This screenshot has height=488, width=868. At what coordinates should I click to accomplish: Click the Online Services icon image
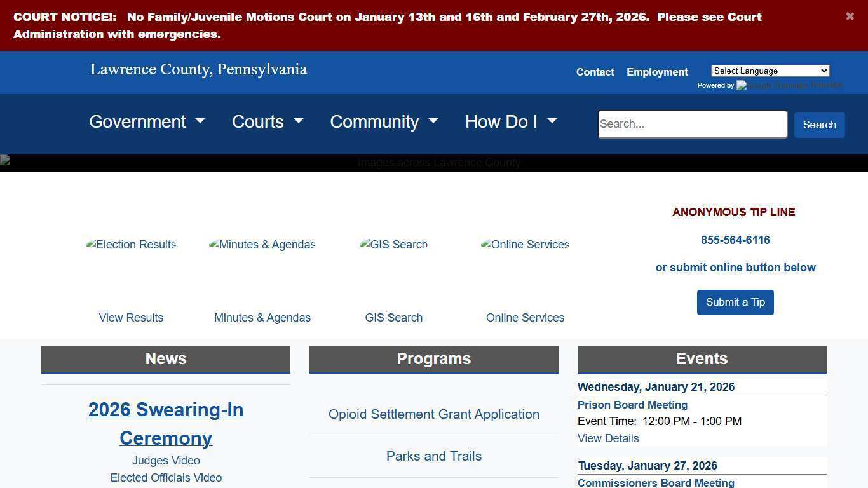pyautogui.click(x=525, y=245)
